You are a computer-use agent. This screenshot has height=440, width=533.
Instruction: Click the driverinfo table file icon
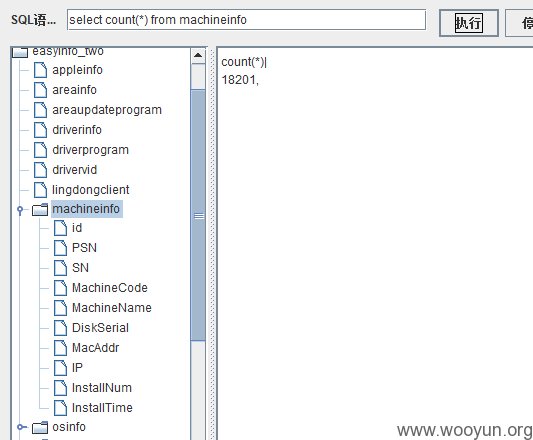pos(40,130)
